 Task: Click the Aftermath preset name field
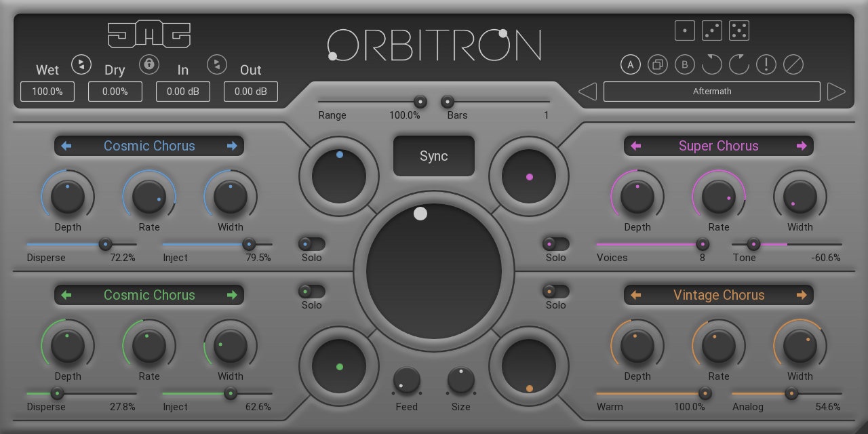712,91
